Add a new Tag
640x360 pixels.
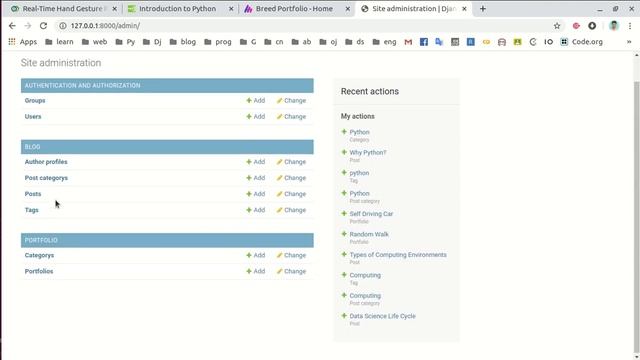coord(256,210)
